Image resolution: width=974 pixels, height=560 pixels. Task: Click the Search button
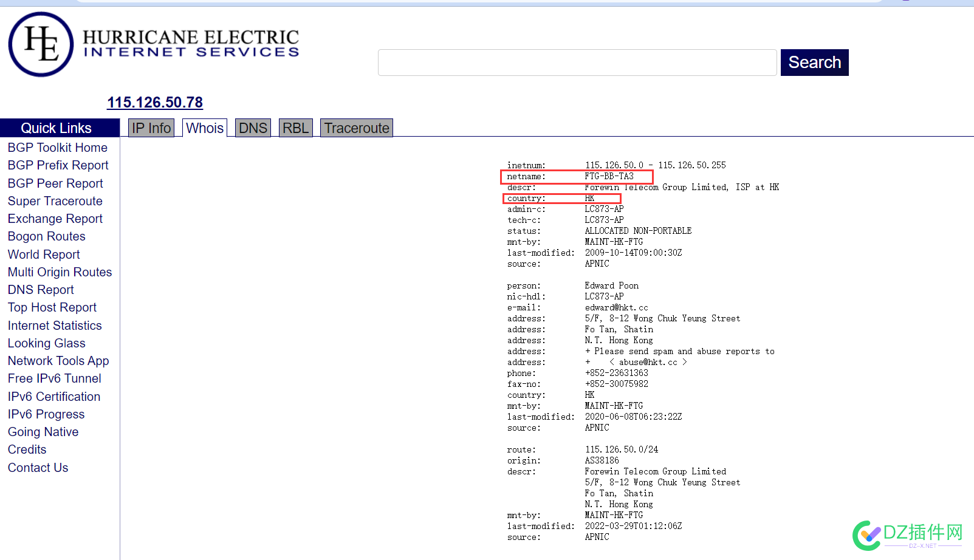814,63
